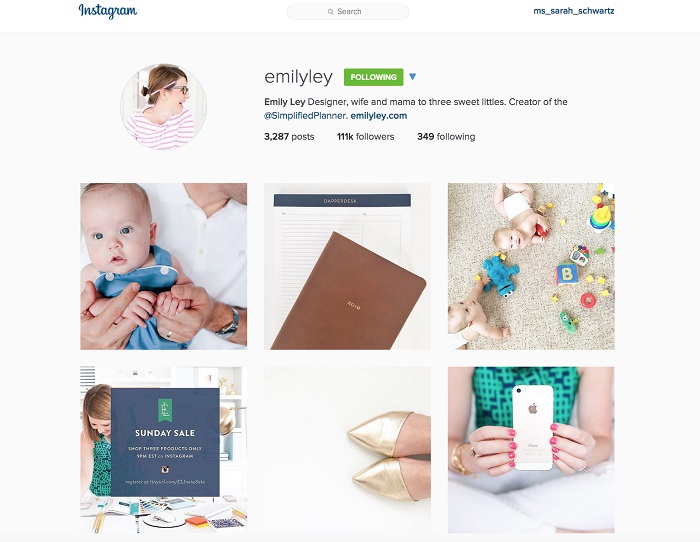Open emilyley circular profile picture
Image resolution: width=700 pixels, height=542 pixels.
point(163,107)
